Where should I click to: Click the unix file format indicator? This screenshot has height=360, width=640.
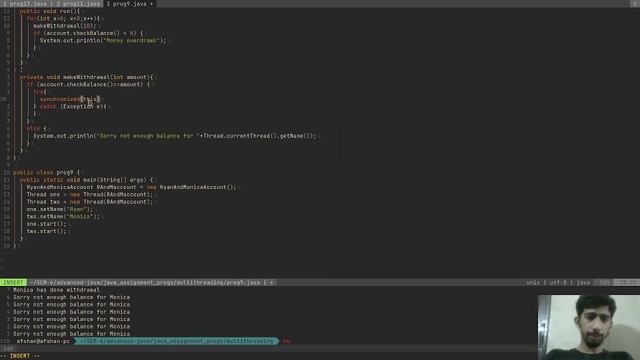coord(533,282)
